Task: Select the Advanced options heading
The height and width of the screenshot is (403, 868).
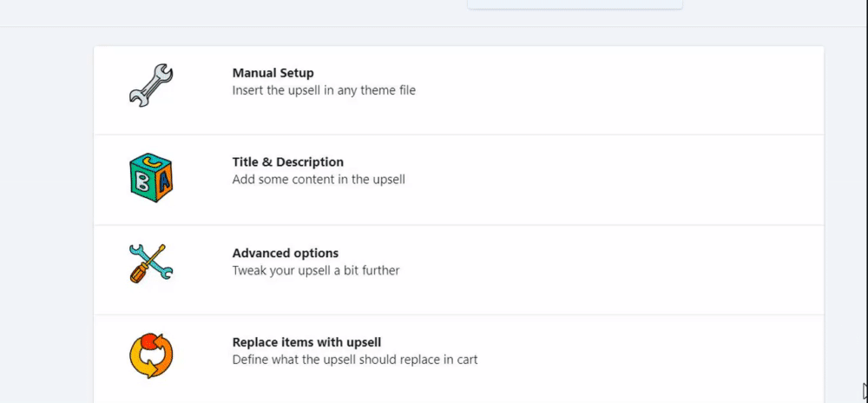Action: 285,253
